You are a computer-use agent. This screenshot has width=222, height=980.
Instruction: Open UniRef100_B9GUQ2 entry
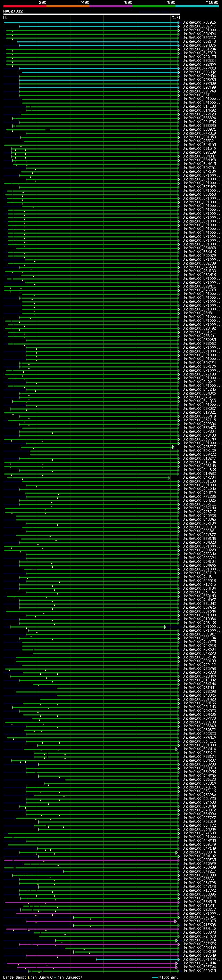[199, 72]
